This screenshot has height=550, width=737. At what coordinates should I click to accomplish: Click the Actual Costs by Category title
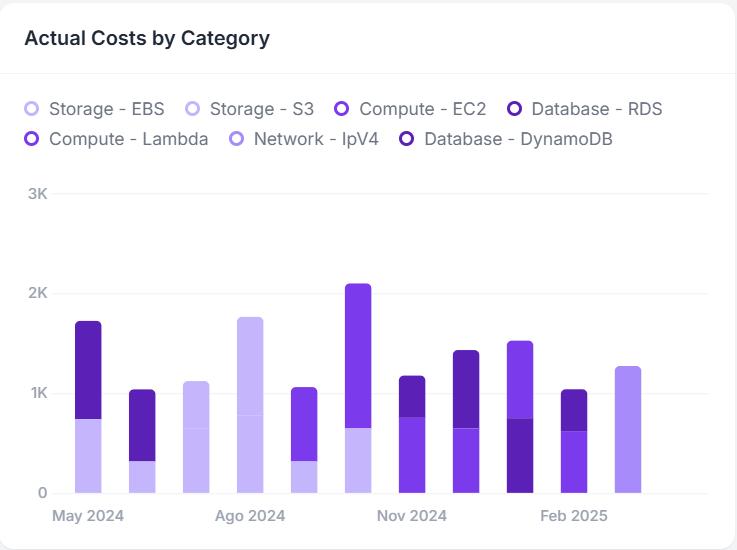[x=147, y=39]
